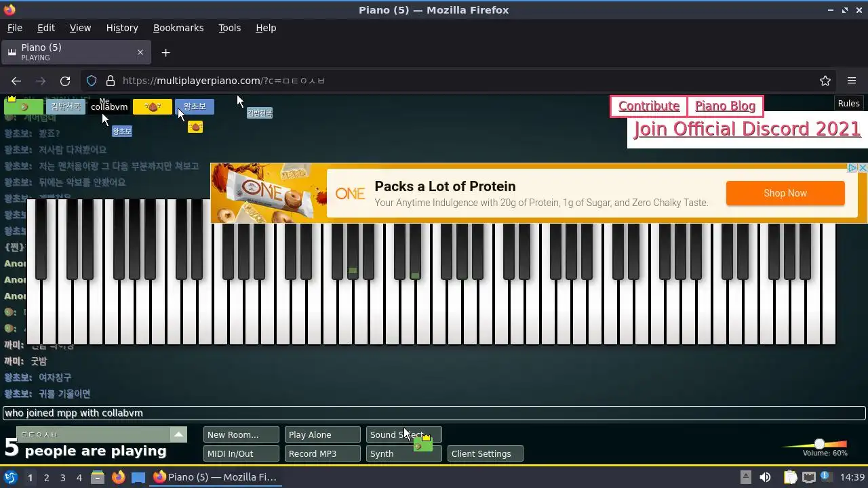The width and height of the screenshot is (868, 488).
Task: Open the Help menu
Action: (266, 28)
